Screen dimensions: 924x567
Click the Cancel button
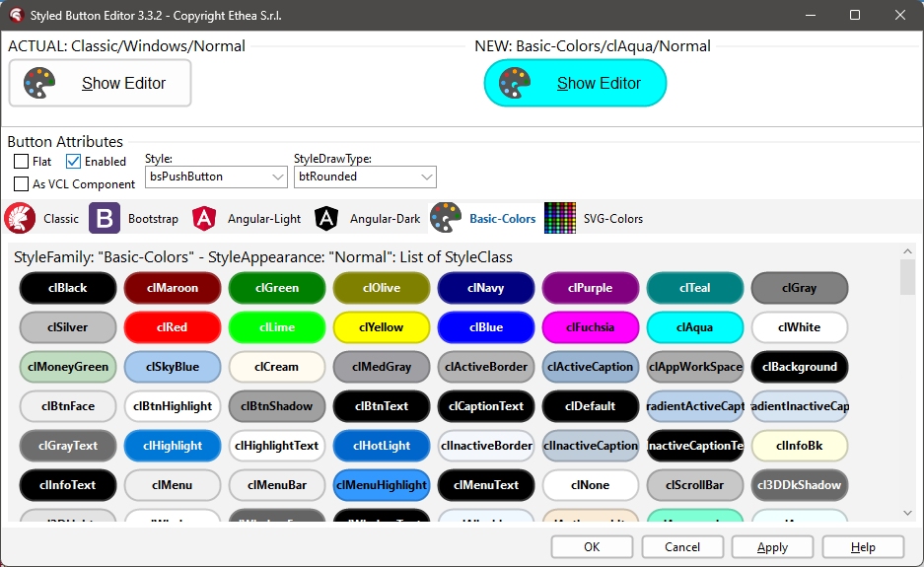pos(682,547)
